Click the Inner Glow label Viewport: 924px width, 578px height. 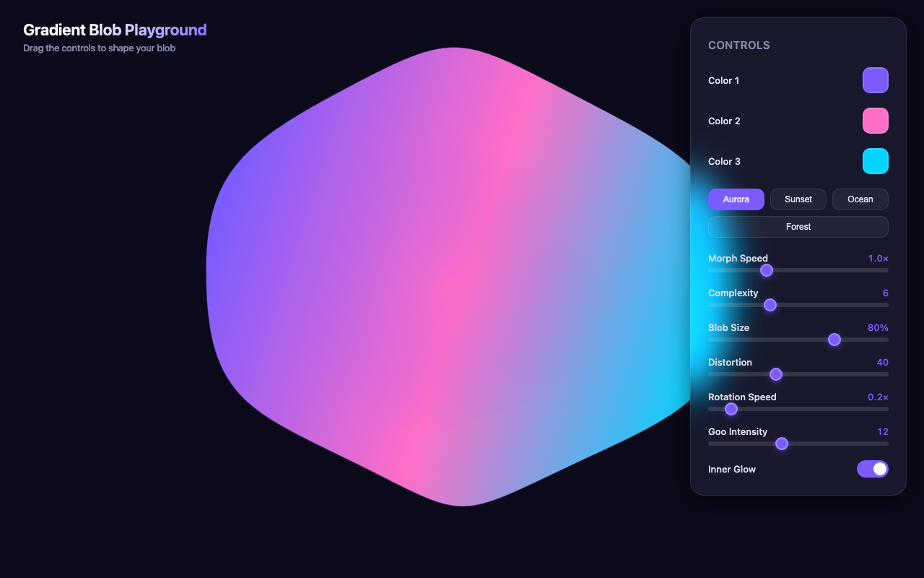(x=732, y=469)
